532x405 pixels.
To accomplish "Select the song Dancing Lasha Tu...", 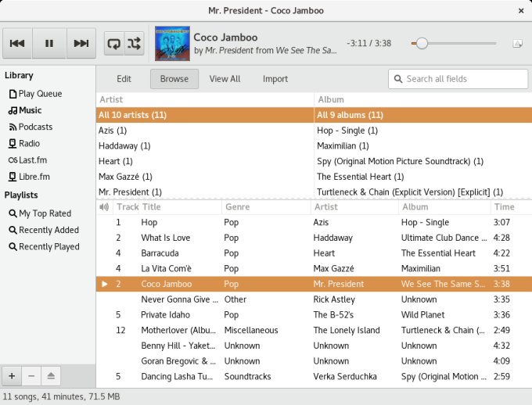I will [315, 377].
